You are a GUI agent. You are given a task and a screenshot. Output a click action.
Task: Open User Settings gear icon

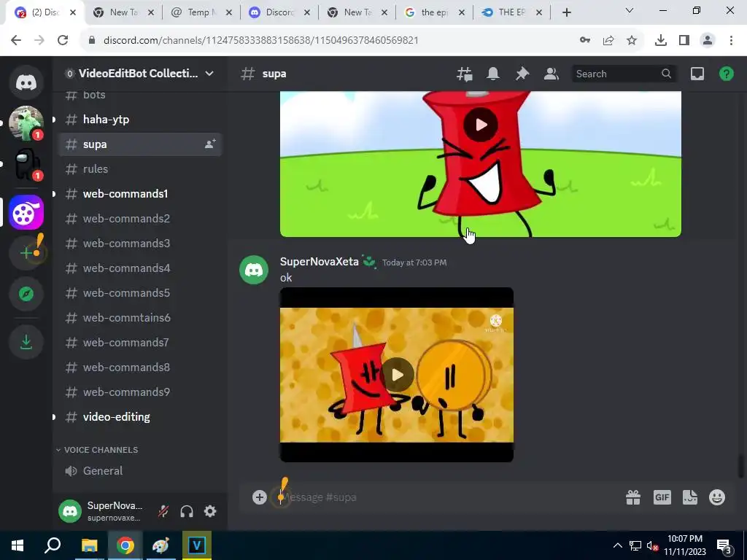[x=210, y=511]
